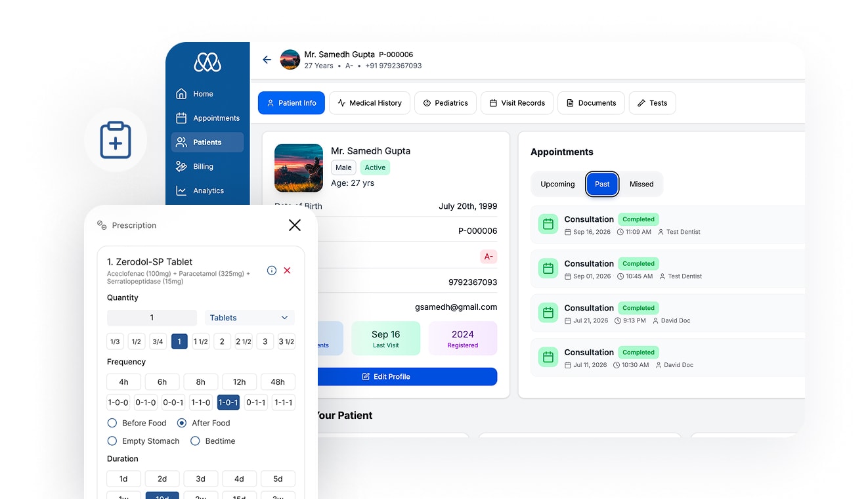Click the Active status badge
This screenshot has height=499, width=868.
point(375,167)
